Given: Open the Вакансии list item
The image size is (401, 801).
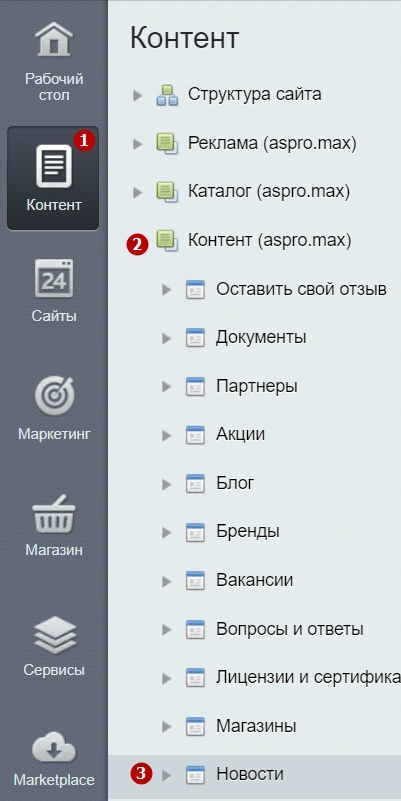Looking at the screenshot, I should click(x=254, y=580).
